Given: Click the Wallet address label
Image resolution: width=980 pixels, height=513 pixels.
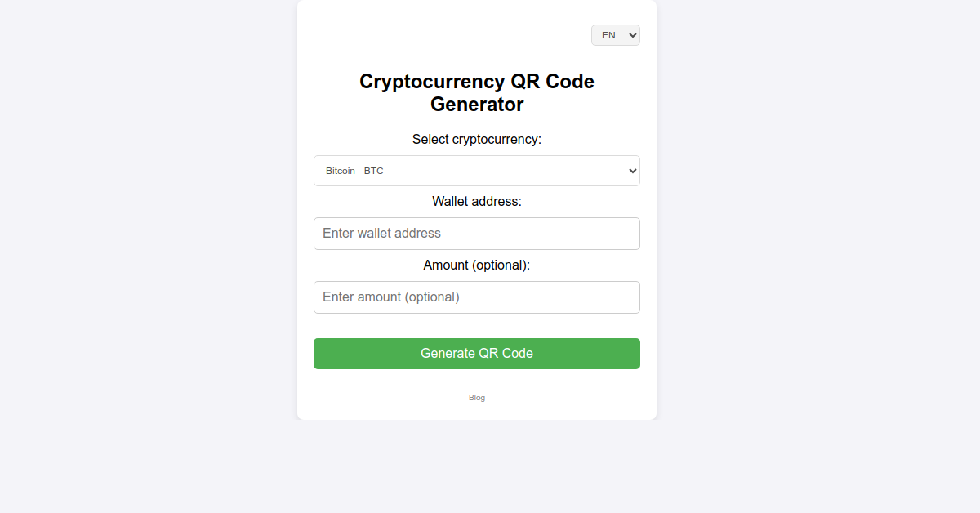Looking at the screenshot, I should (476, 201).
